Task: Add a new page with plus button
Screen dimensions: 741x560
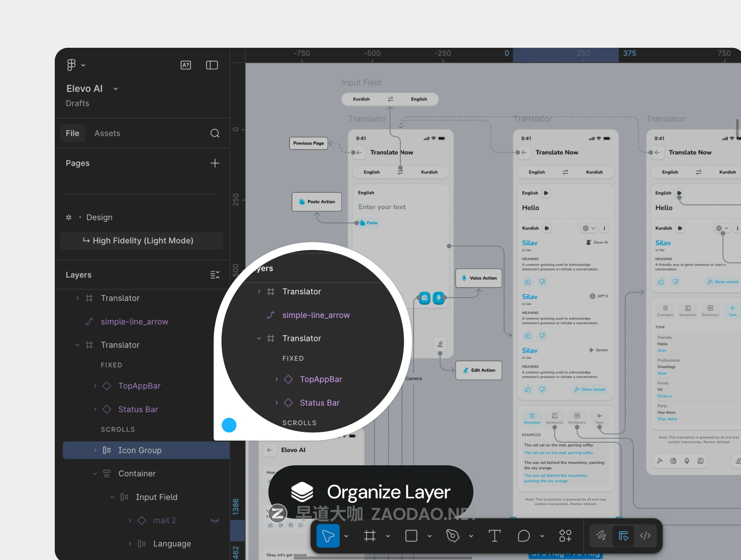Action: tap(215, 163)
